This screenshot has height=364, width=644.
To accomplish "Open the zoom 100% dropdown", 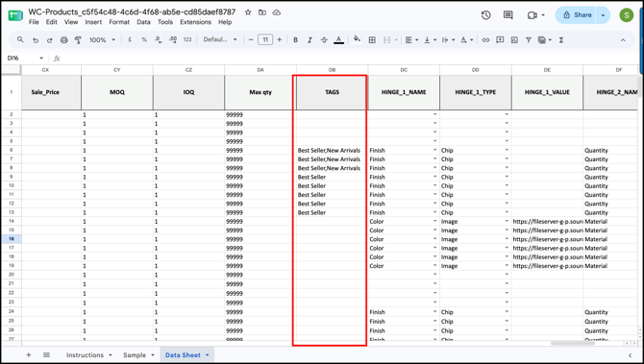I will click(x=102, y=39).
